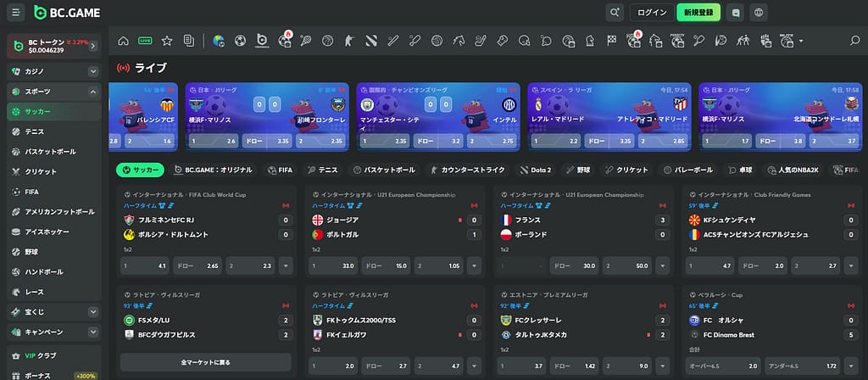The image size is (868, 380).
Task: Select the BC.GAME：オリジナル category chip
Action: tap(213, 170)
